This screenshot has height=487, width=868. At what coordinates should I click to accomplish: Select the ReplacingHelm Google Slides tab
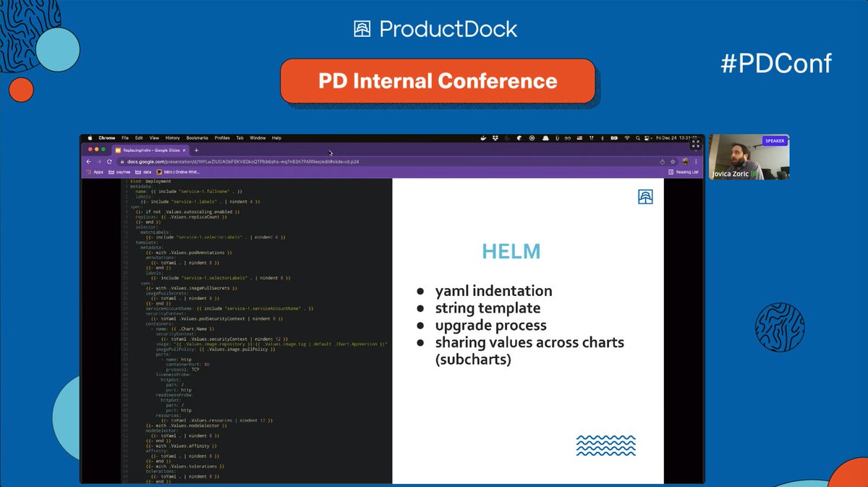150,151
